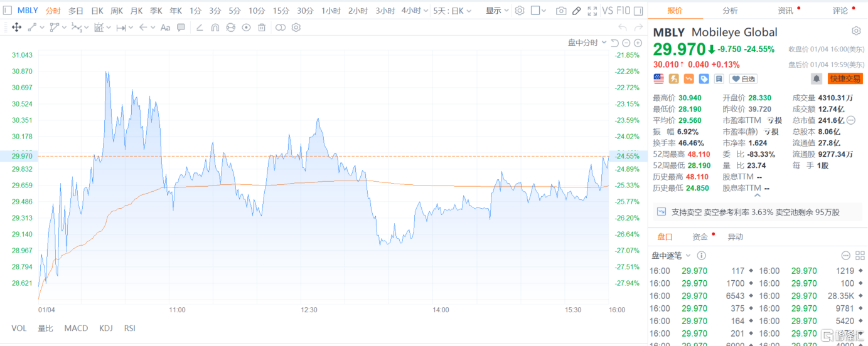Set price alert with bell icon

(817, 78)
